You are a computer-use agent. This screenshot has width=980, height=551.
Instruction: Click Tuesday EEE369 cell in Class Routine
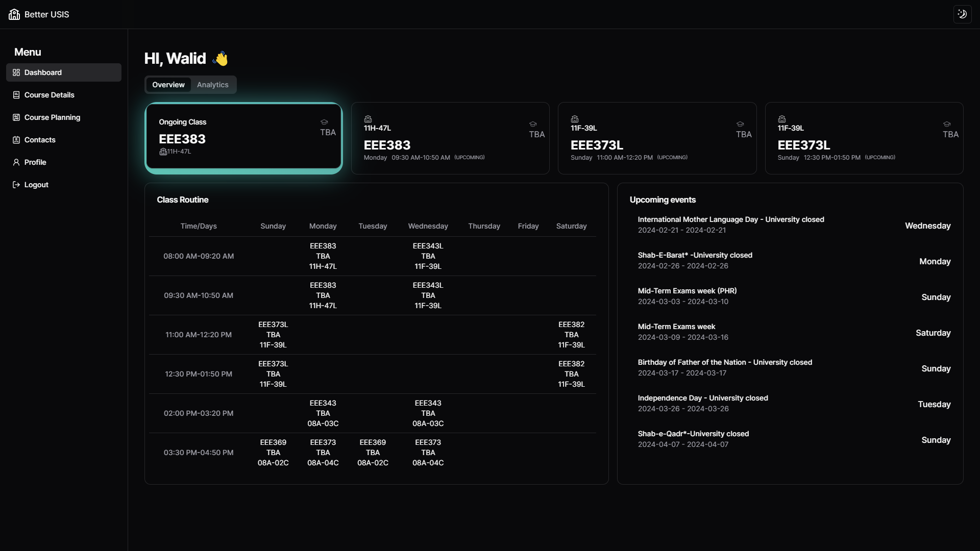point(373,453)
